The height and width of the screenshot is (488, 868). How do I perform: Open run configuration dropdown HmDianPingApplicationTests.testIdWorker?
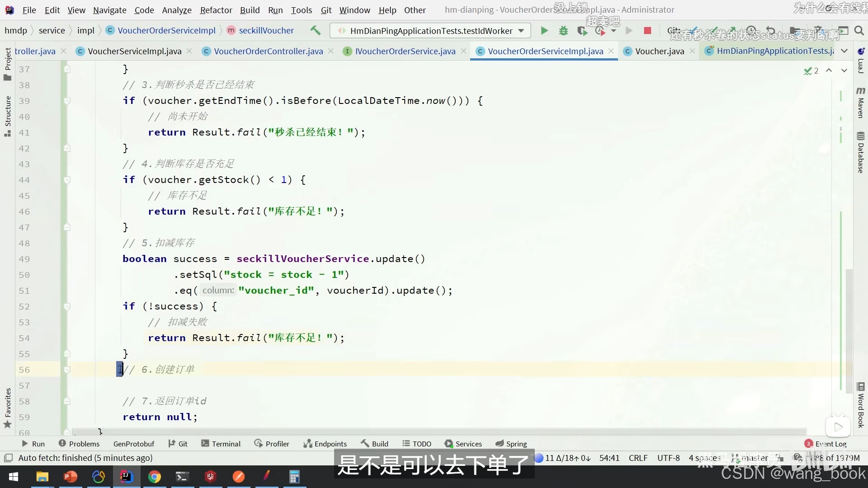click(431, 31)
